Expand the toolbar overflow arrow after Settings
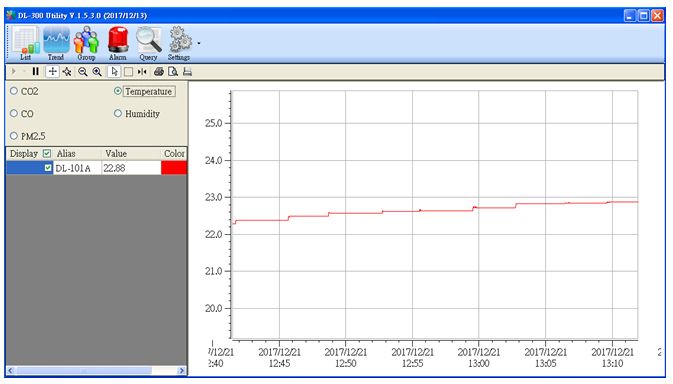Viewport: 673px width, 384px height. pyautogui.click(x=199, y=43)
